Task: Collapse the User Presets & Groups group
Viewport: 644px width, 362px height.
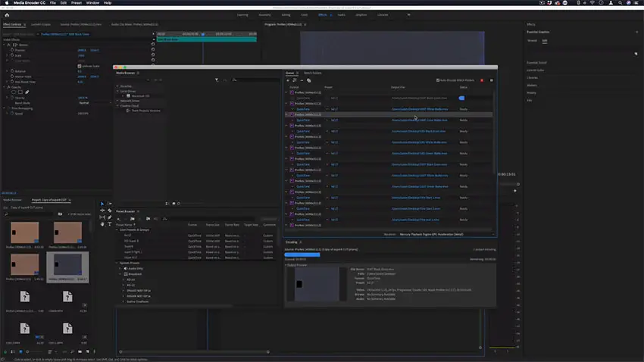Action: [117, 229]
